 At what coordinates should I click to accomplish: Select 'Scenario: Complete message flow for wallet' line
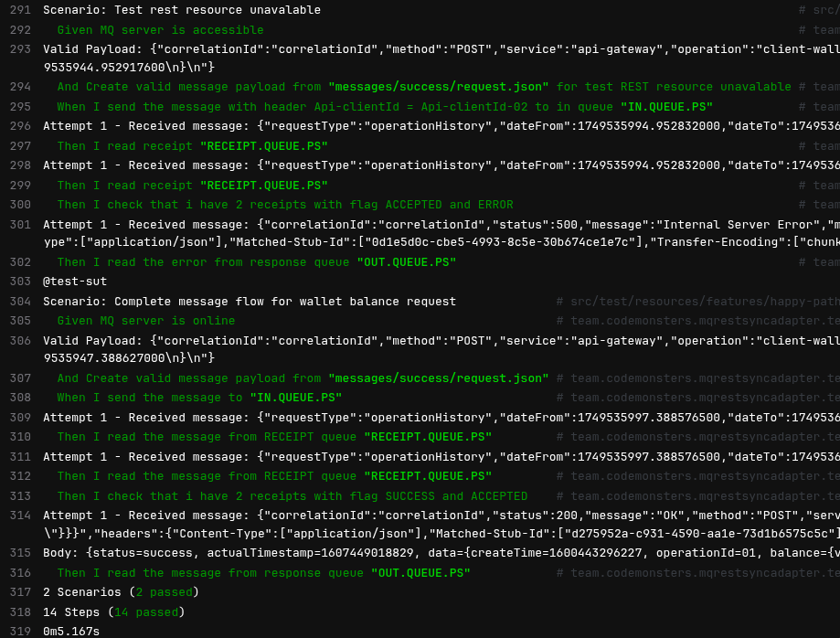(250, 302)
